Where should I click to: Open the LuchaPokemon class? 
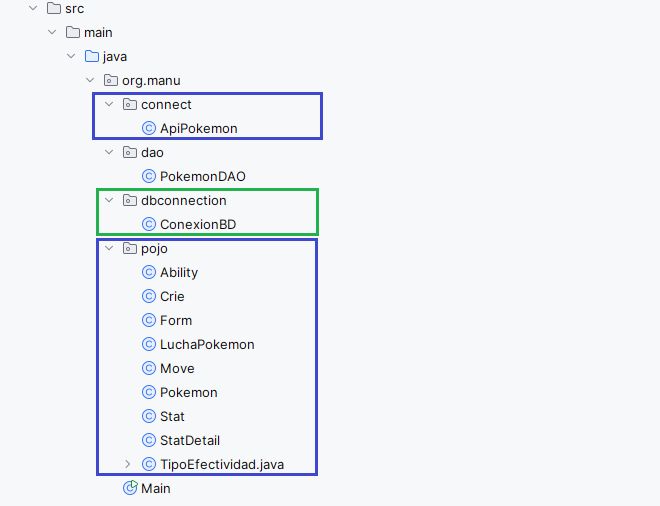207,344
